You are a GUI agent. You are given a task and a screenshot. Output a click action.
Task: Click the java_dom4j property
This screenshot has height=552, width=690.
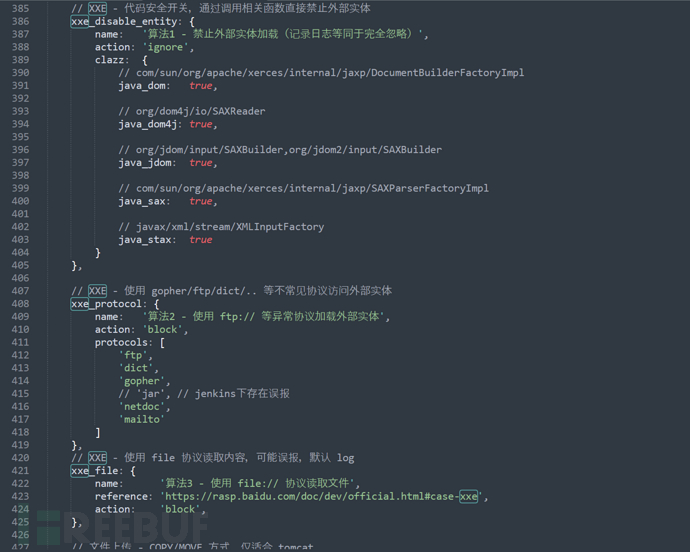[148, 125]
